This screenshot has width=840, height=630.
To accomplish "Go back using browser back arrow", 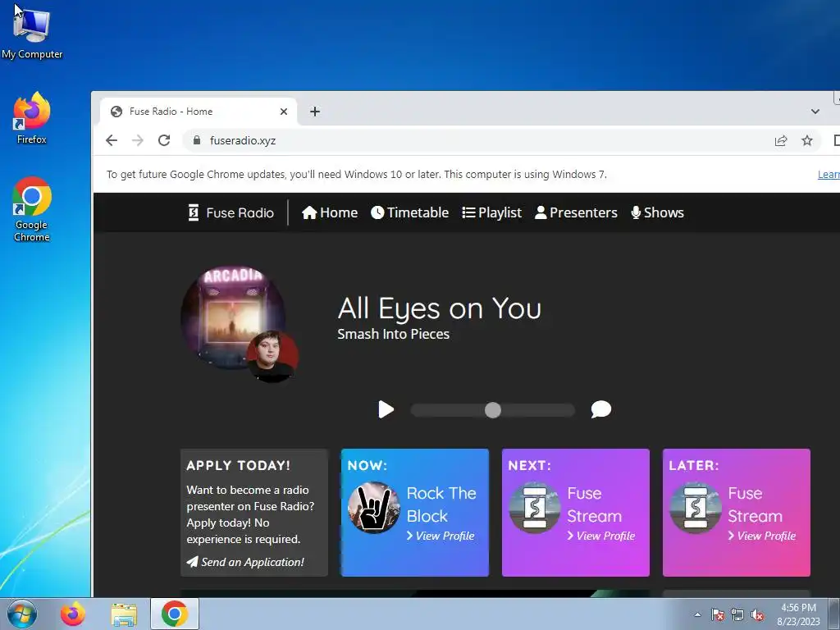I will 112,140.
